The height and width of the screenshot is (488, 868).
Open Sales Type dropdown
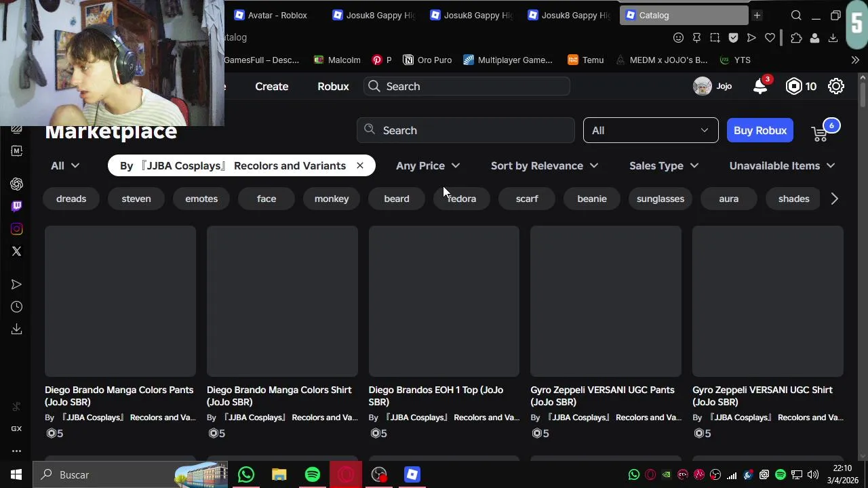click(664, 165)
